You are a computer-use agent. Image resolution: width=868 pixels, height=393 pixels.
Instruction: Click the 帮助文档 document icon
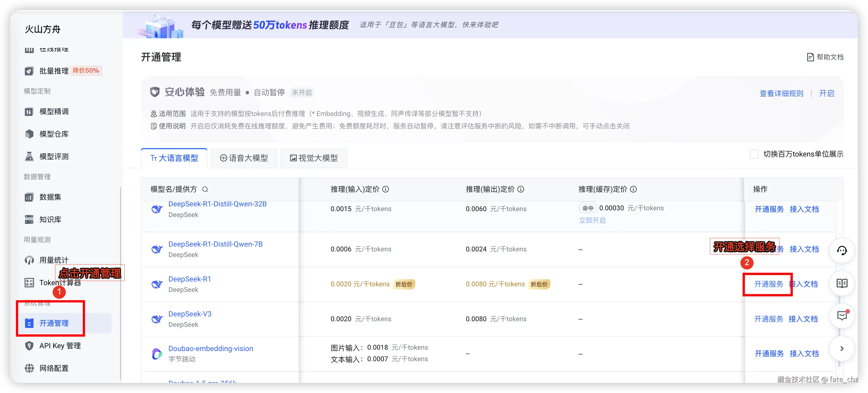[810, 57]
